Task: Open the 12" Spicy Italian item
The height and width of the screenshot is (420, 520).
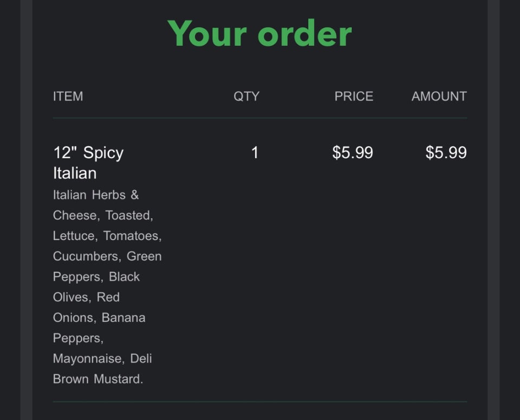Action: click(x=88, y=153)
